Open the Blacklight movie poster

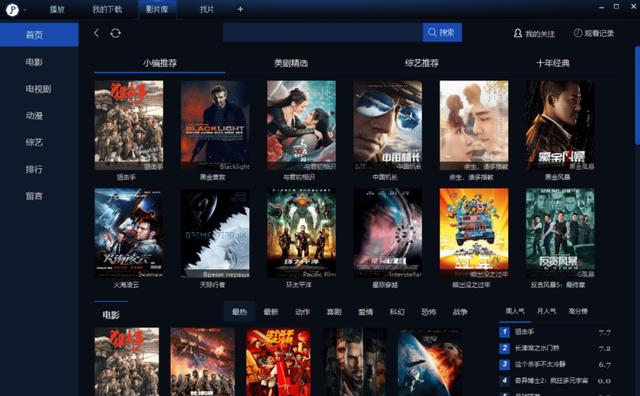215,125
